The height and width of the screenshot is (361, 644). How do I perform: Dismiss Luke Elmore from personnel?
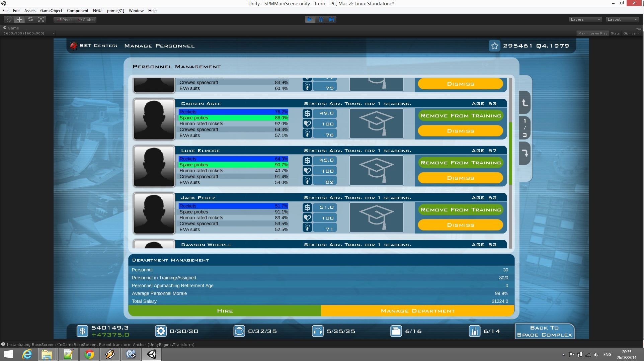[x=460, y=178]
